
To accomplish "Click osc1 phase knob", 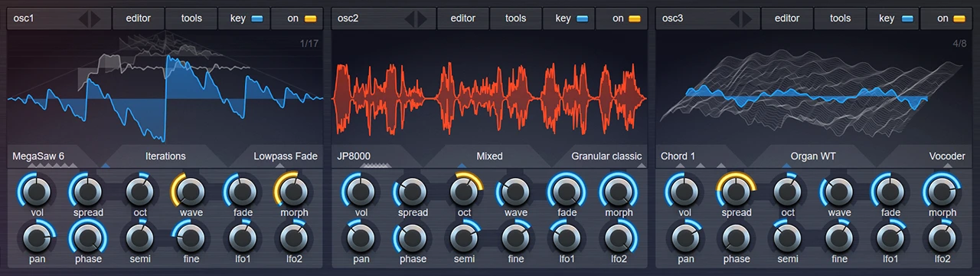I will tap(88, 238).
